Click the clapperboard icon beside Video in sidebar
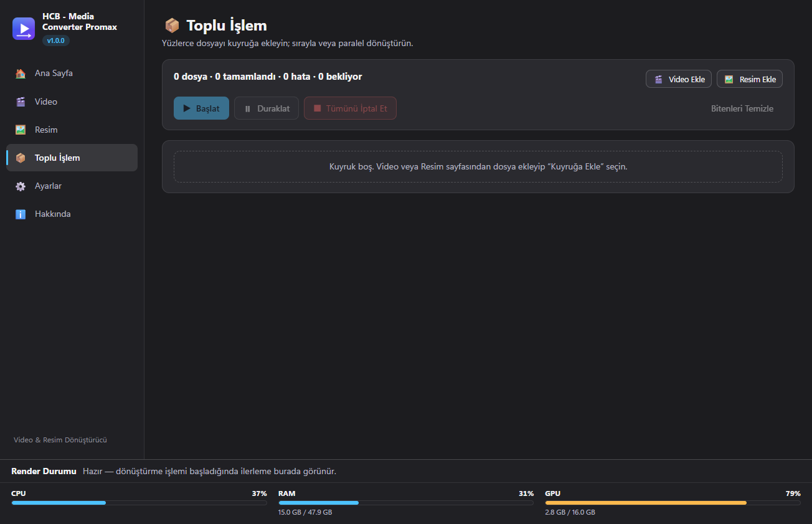This screenshot has width=812, height=524. [x=21, y=102]
